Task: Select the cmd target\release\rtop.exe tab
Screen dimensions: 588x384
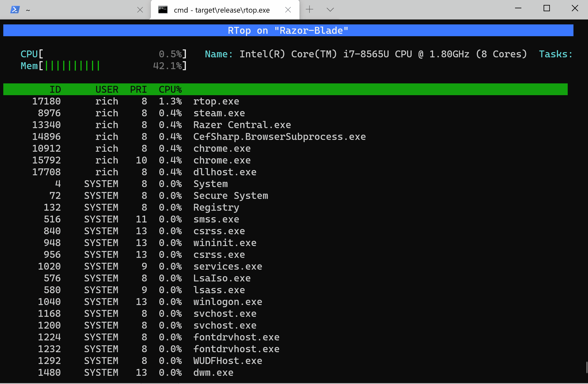Action: click(x=222, y=10)
